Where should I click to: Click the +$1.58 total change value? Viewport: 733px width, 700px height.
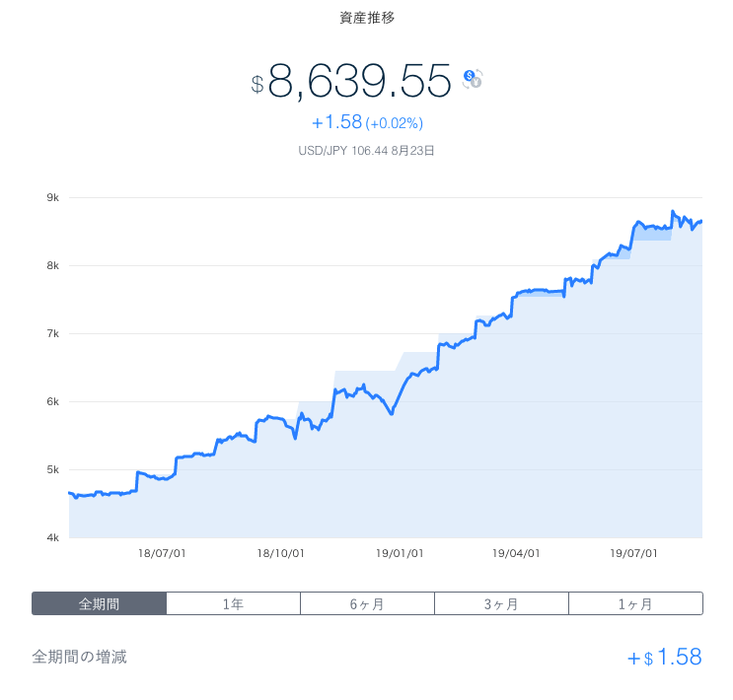pyautogui.click(x=664, y=658)
